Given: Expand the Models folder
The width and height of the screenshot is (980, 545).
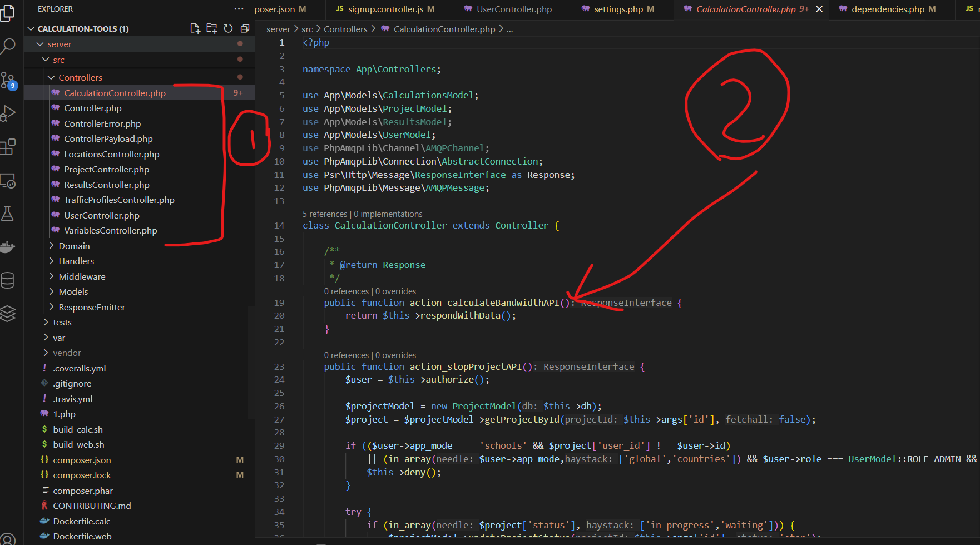Looking at the screenshot, I should click(73, 291).
